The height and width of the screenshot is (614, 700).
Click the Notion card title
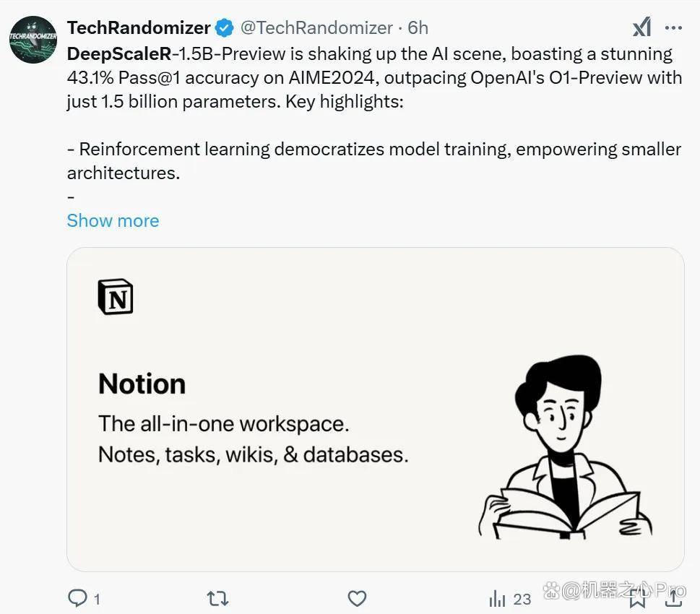click(x=142, y=384)
